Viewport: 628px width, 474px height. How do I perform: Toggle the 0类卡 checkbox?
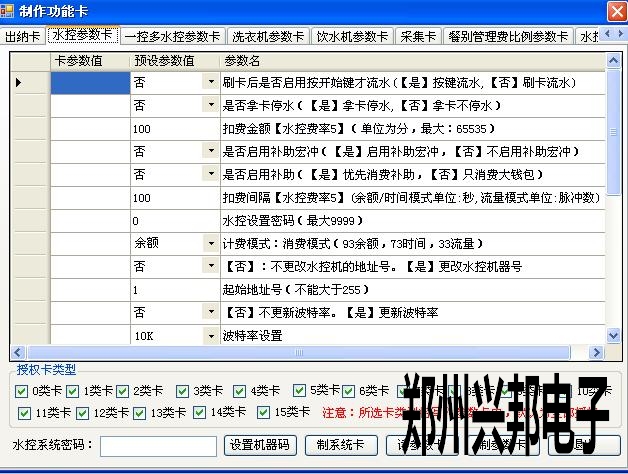[x=22, y=391]
